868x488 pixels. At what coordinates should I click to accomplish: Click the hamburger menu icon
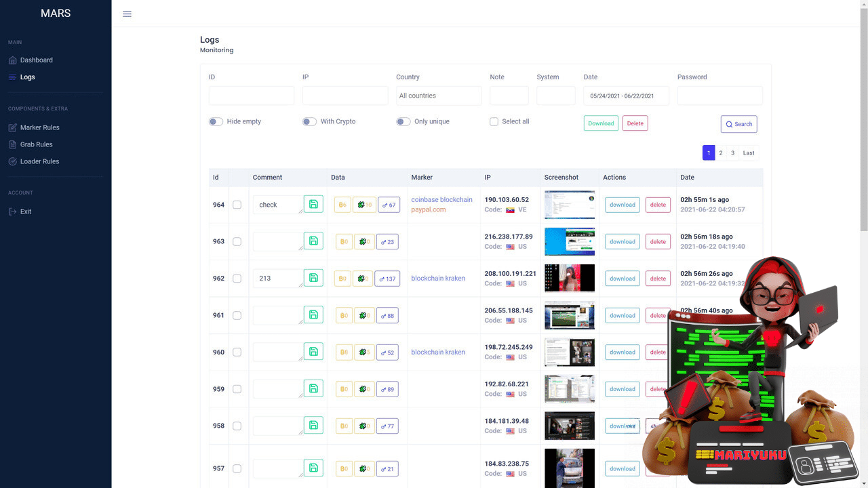pyautogui.click(x=127, y=14)
